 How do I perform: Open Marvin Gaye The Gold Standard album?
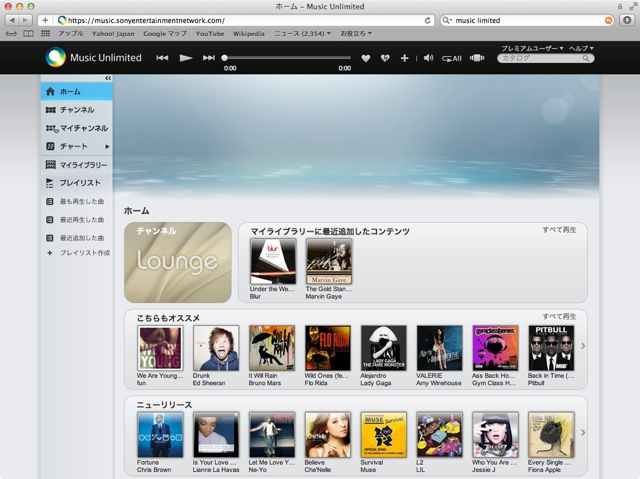(329, 262)
